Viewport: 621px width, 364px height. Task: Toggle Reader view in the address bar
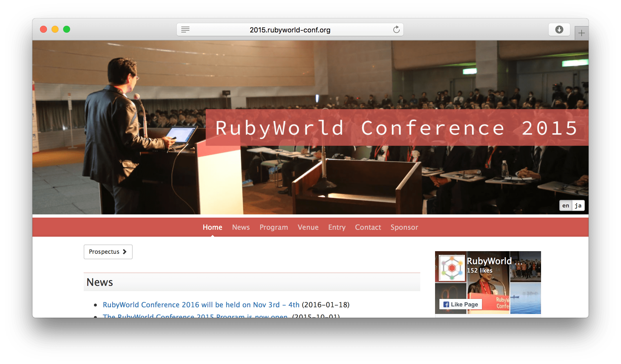[185, 29]
